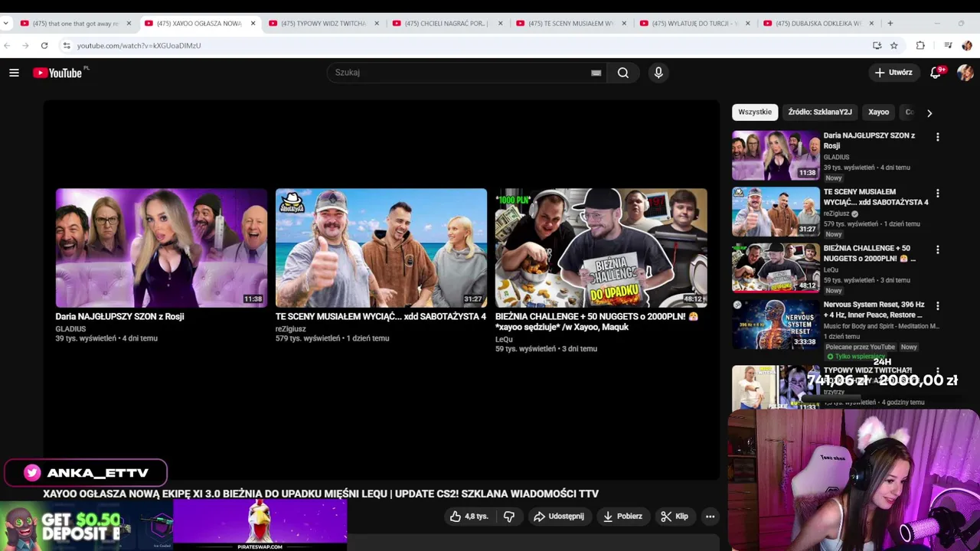This screenshot has width=980, height=551.
Task: Switch to 'DUBAJSKA ODKLEJKA' tab
Action: pos(819,23)
